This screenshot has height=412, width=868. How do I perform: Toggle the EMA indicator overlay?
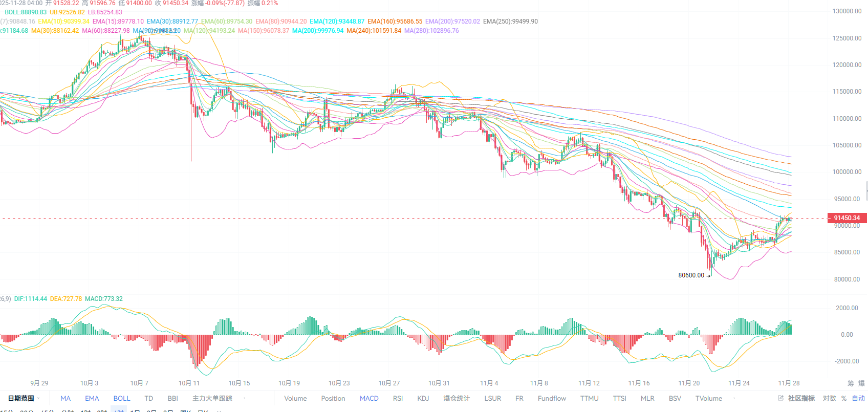92,398
